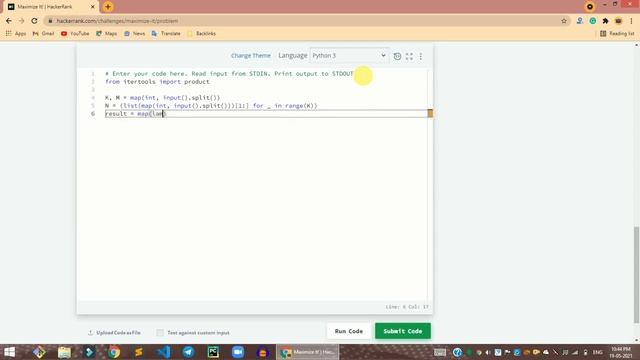The width and height of the screenshot is (640, 360).
Task: Open a new browser tab
Action: pyautogui.click(x=108, y=7)
